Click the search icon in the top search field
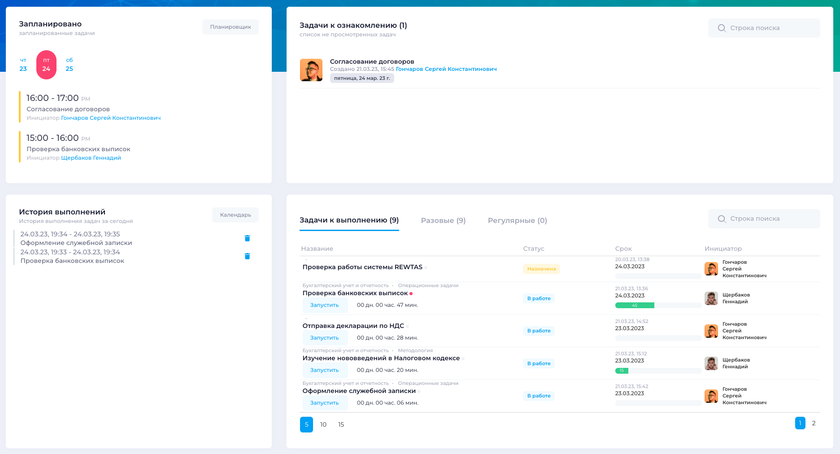This screenshot has height=454, width=840. pos(722,28)
